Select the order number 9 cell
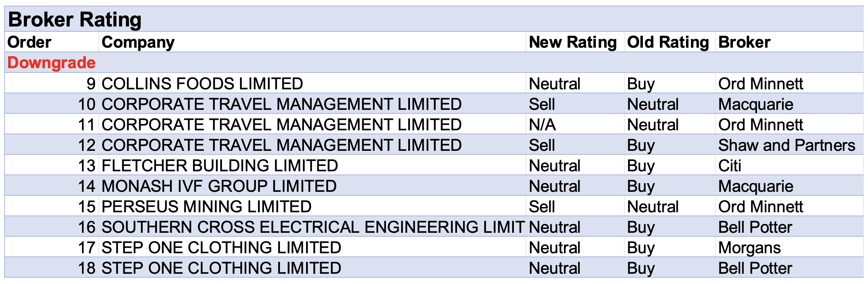The image size is (868, 284). tap(91, 84)
